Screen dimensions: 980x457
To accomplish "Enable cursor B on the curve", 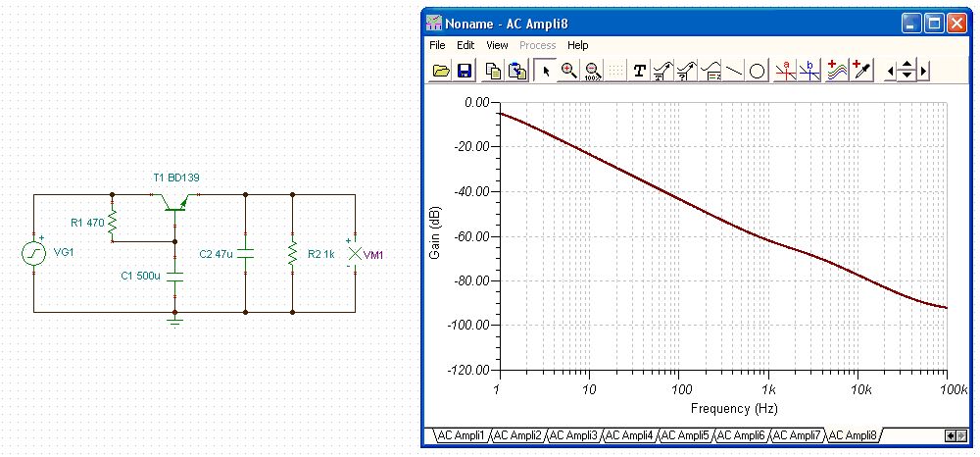I will [808, 71].
